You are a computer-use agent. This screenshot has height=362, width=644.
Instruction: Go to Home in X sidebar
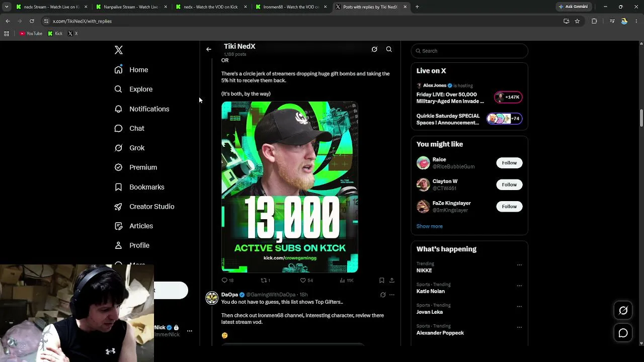click(x=131, y=70)
